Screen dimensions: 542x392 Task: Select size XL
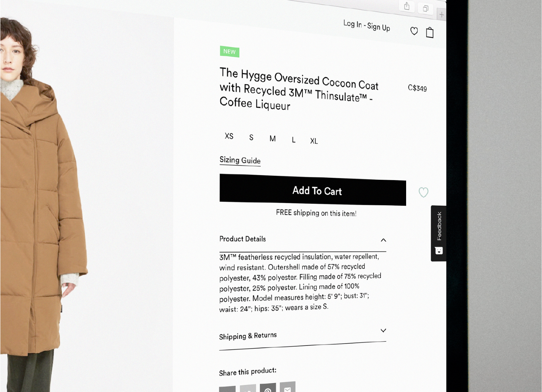314,141
